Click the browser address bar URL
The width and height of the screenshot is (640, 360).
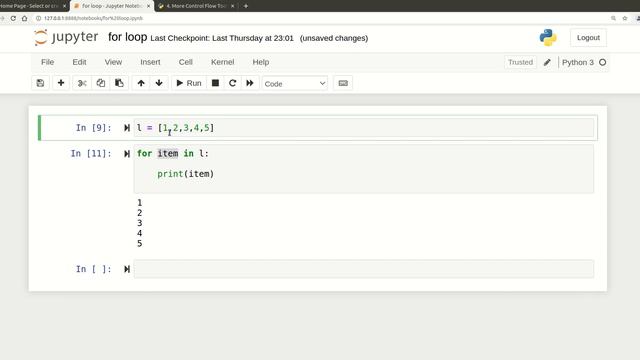pos(93,18)
